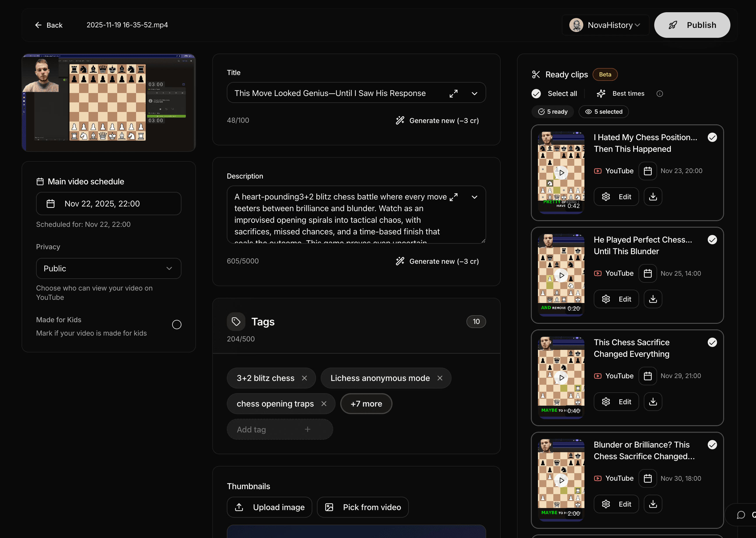Toggle the Made for Kids radio

(176, 324)
